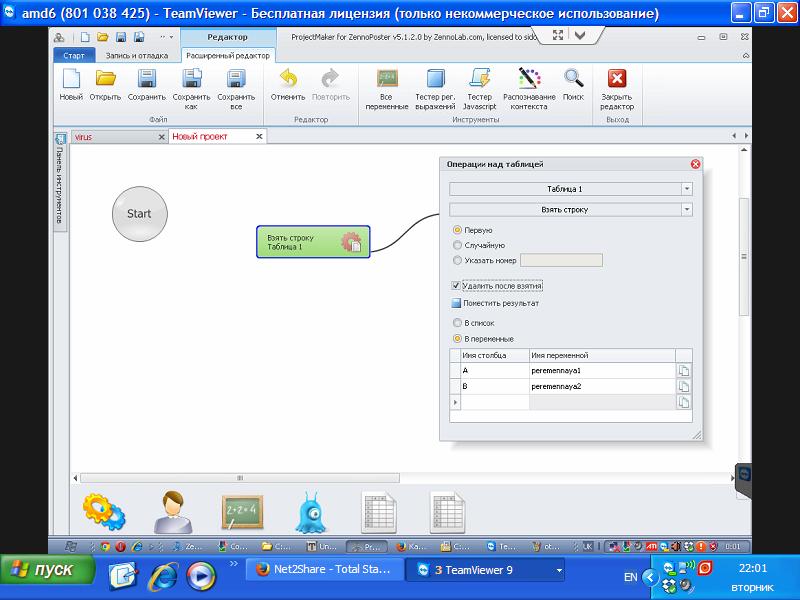This screenshot has height=600, width=800.
Task: Select the gears icon in bottom panel
Action: [104, 511]
